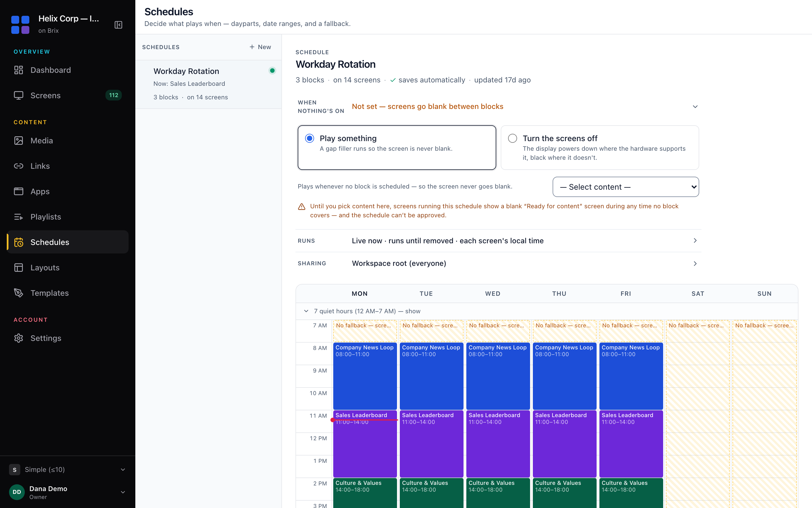Screen dimensions: 812x508
Task: Click the Playlists list icon
Action: coord(18,217)
